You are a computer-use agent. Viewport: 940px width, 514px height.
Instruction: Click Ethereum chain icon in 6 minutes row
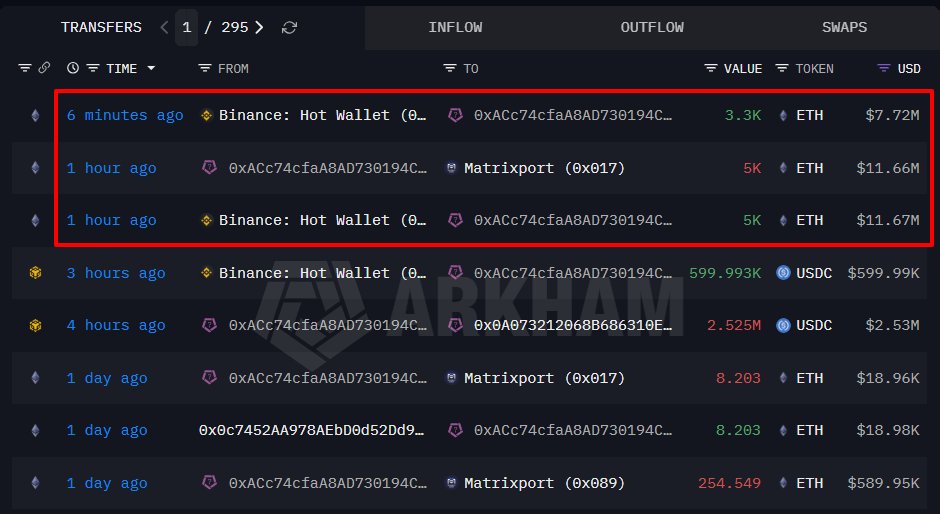pos(35,115)
